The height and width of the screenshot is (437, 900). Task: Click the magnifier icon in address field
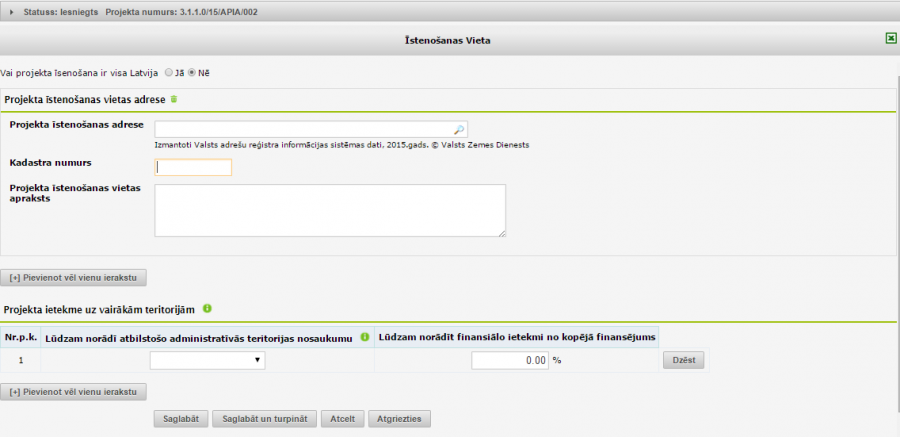(x=459, y=129)
